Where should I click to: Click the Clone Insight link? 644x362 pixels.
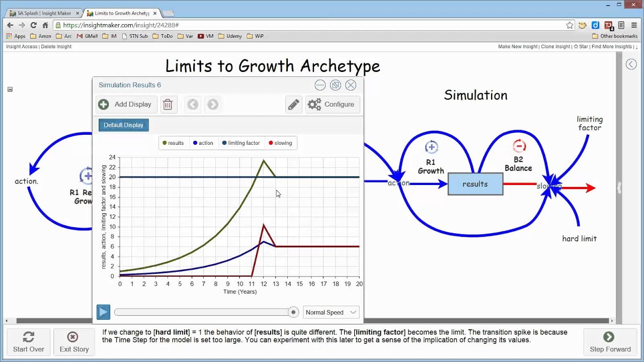[x=555, y=47]
